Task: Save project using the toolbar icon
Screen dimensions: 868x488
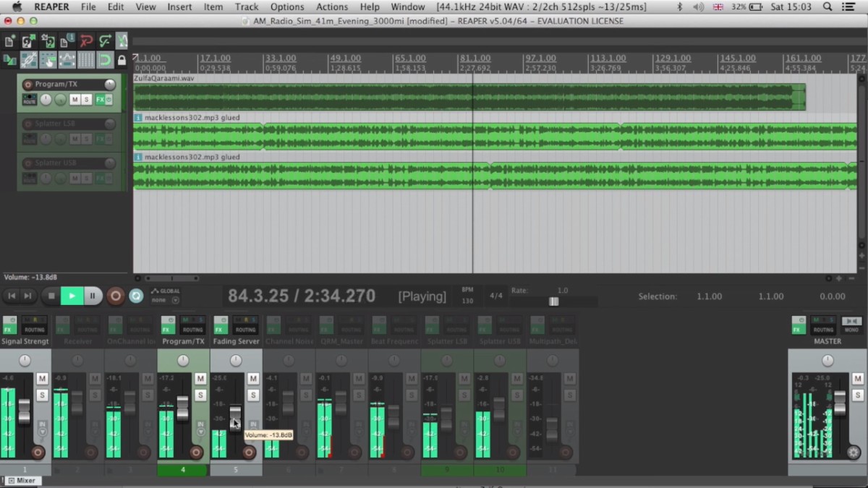Action: click(48, 41)
